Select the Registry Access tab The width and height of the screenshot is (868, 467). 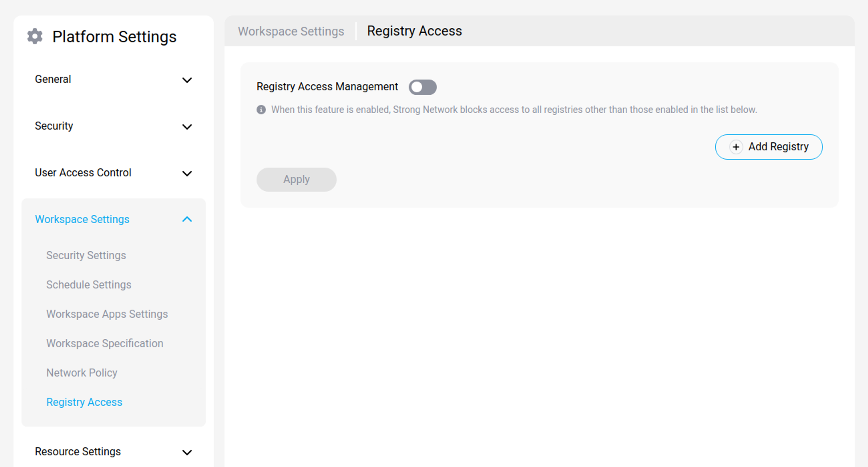click(414, 31)
